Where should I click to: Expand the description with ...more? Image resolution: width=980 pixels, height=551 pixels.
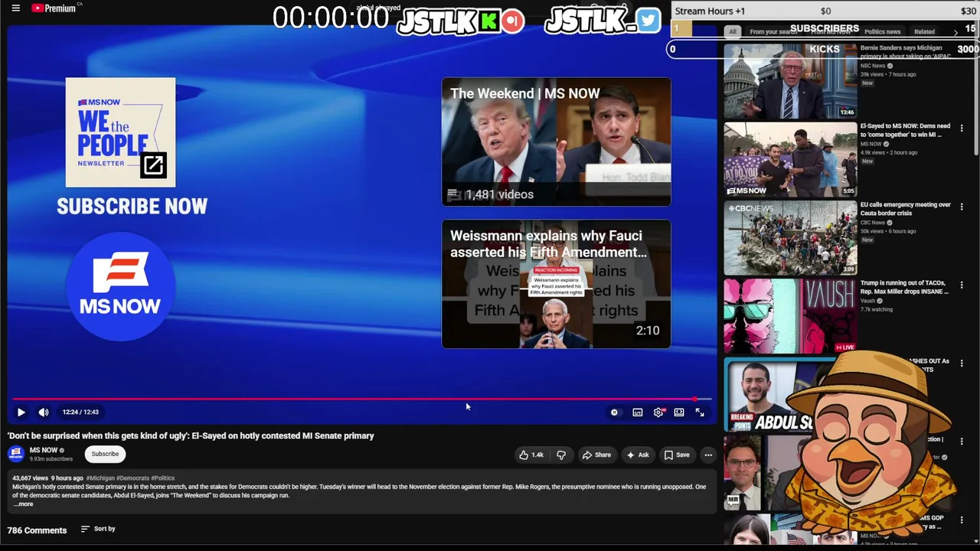pyautogui.click(x=24, y=504)
